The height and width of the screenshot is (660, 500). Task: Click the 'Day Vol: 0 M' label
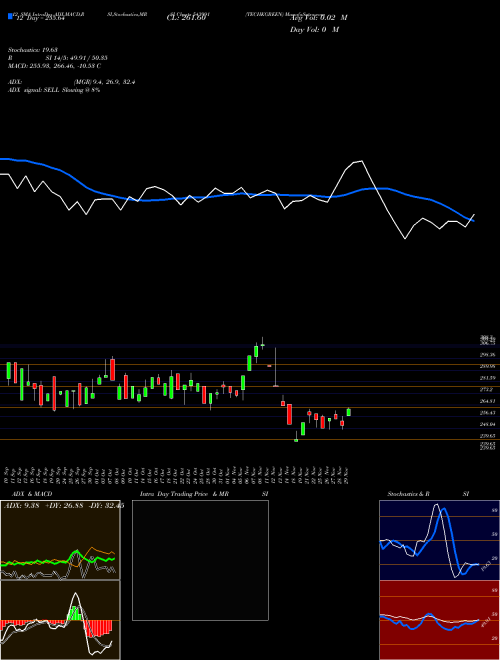[314, 30]
